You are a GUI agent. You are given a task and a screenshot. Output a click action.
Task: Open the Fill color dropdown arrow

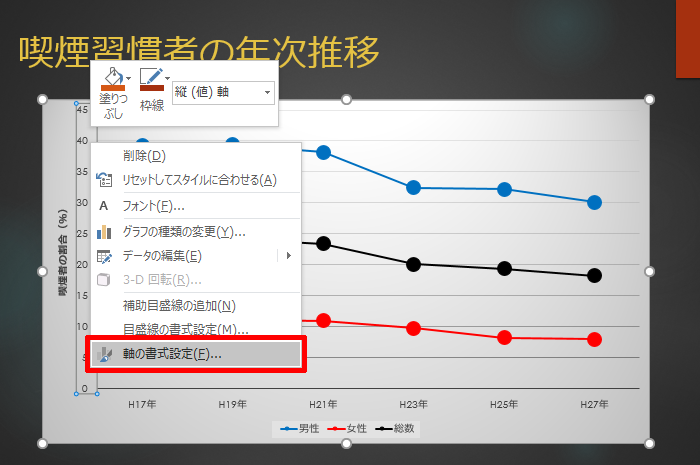click(129, 79)
